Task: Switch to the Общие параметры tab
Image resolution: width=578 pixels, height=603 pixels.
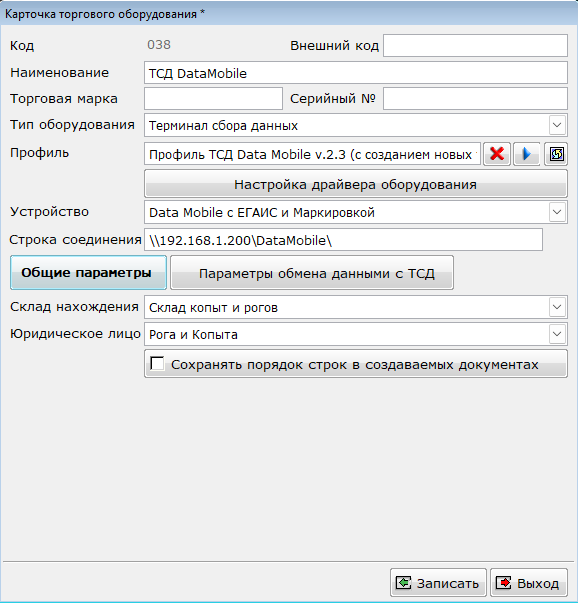Action: click(88, 273)
